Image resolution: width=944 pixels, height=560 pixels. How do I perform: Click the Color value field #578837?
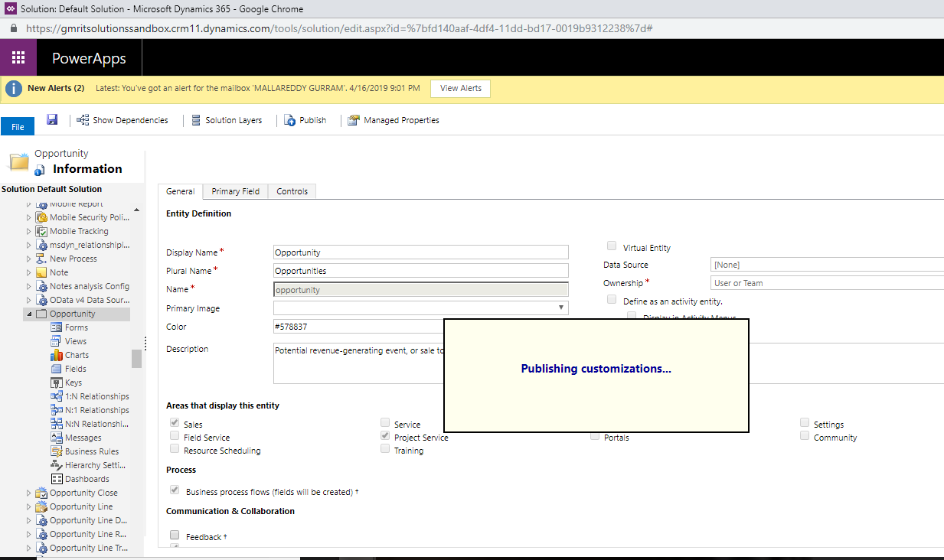[x=358, y=327]
